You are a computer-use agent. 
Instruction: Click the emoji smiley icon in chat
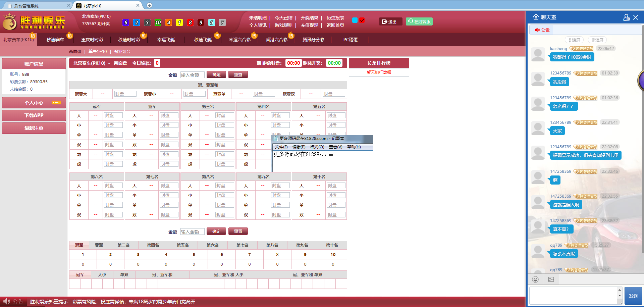click(x=535, y=279)
